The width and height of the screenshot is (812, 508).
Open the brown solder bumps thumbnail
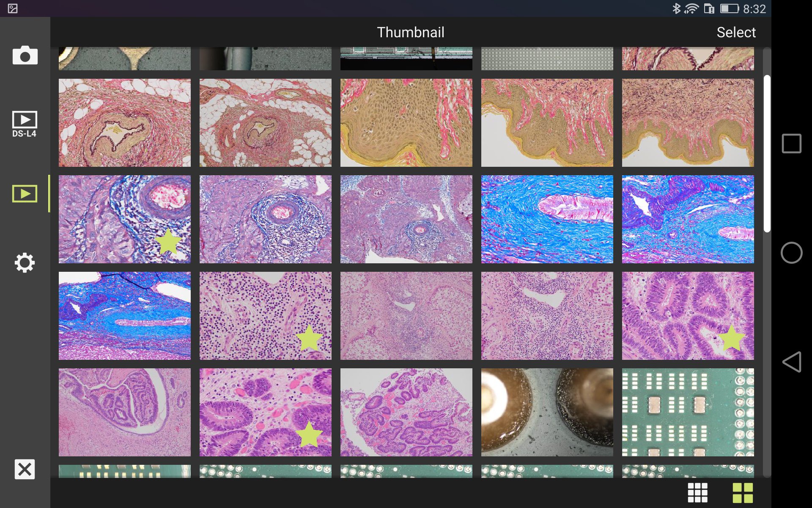[547, 412]
